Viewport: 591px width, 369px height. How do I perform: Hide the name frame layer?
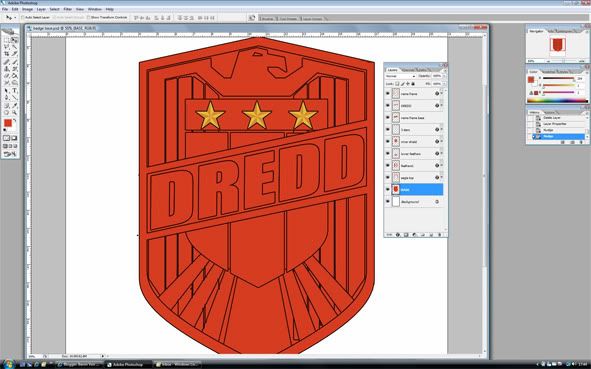point(388,94)
